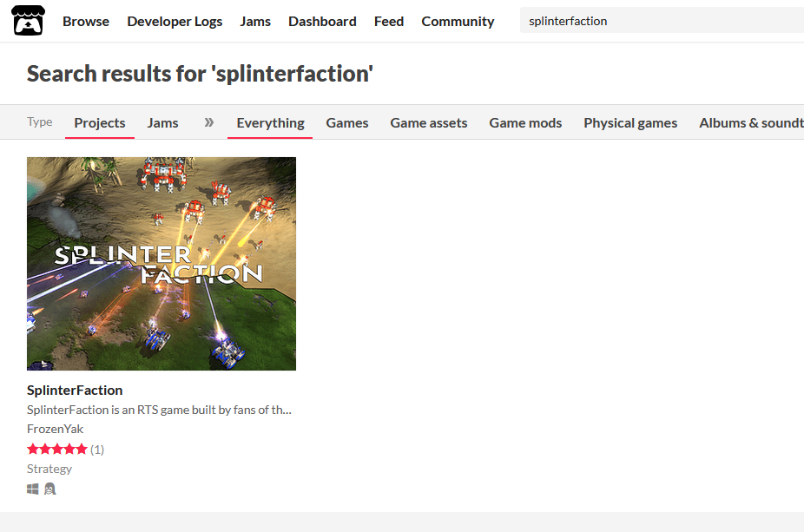Click the five-star rating of SplinterFaction
Screen dimensions: 804x532
[57, 450]
